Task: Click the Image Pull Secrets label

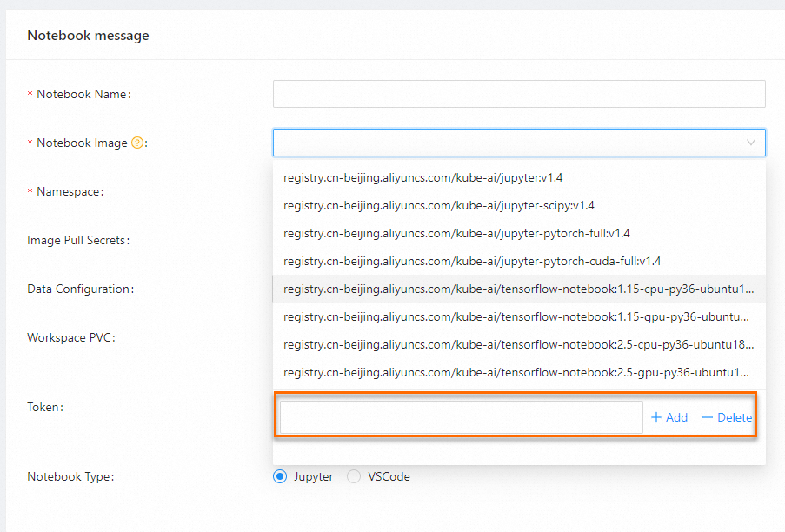Action: (x=78, y=240)
